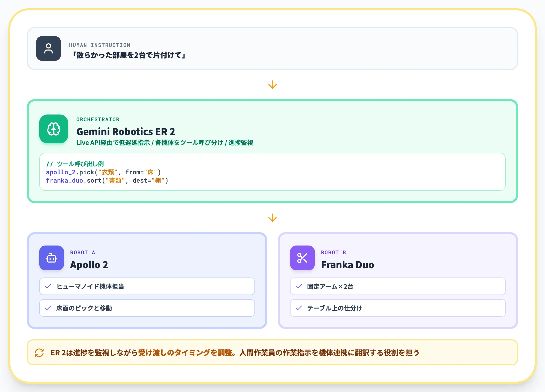Click the Franka Duo heading
This screenshot has width=545, height=392.
coord(348,265)
